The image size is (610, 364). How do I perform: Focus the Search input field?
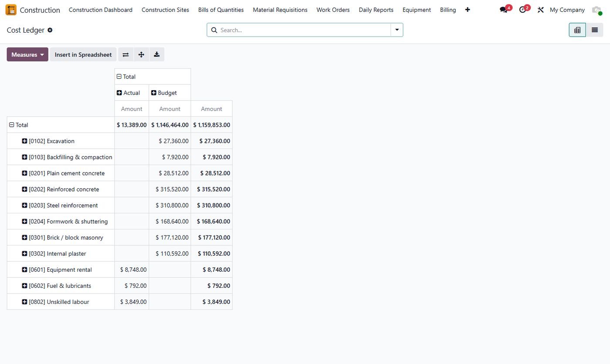click(x=305, y=30)
